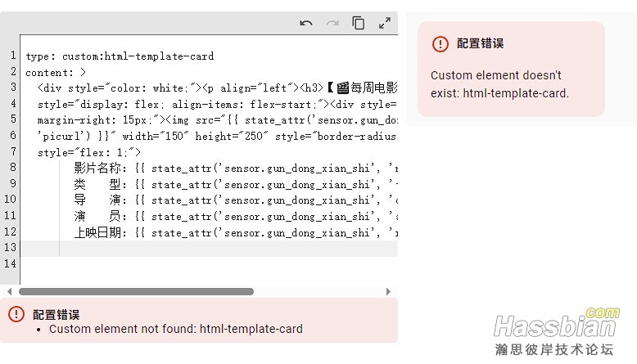Viewport: 637px width, 364px height.
Task: Click 'Custom element doesn't exist' card text
Action: point(499,84)
